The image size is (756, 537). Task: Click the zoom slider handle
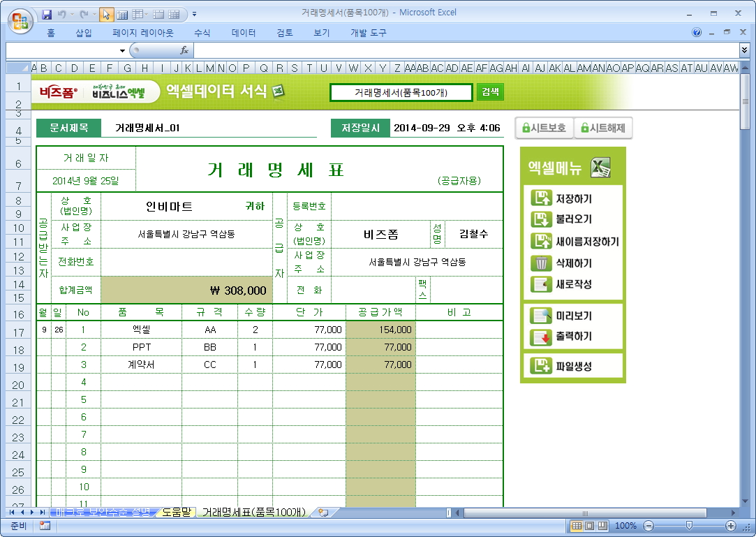click(689, 526)
